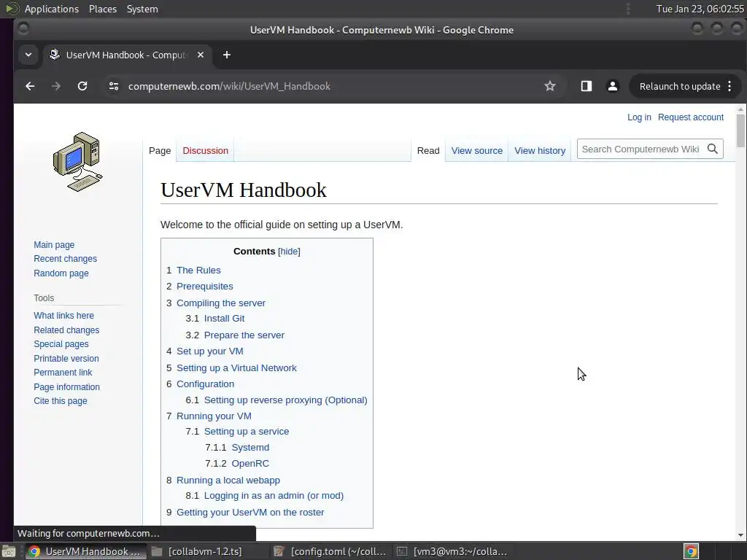
Task: Open Page information
Action: coord(66,387)
